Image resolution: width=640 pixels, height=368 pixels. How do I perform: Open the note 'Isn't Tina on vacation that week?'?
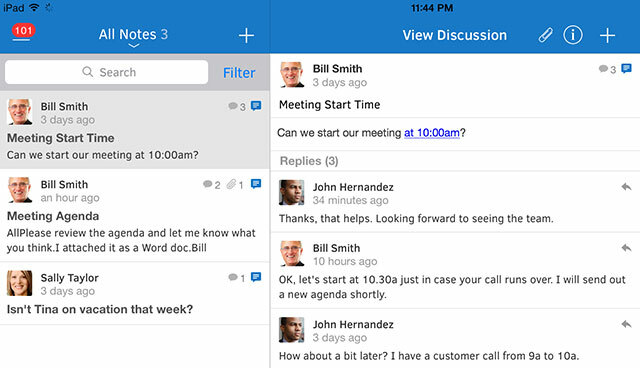(135, 294)
